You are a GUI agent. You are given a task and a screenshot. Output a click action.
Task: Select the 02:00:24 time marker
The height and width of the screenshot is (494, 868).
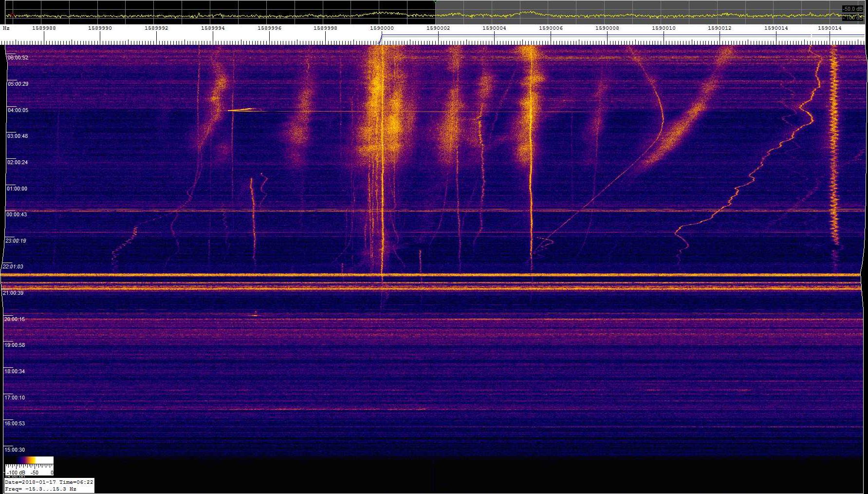click(x=17, y=162)
